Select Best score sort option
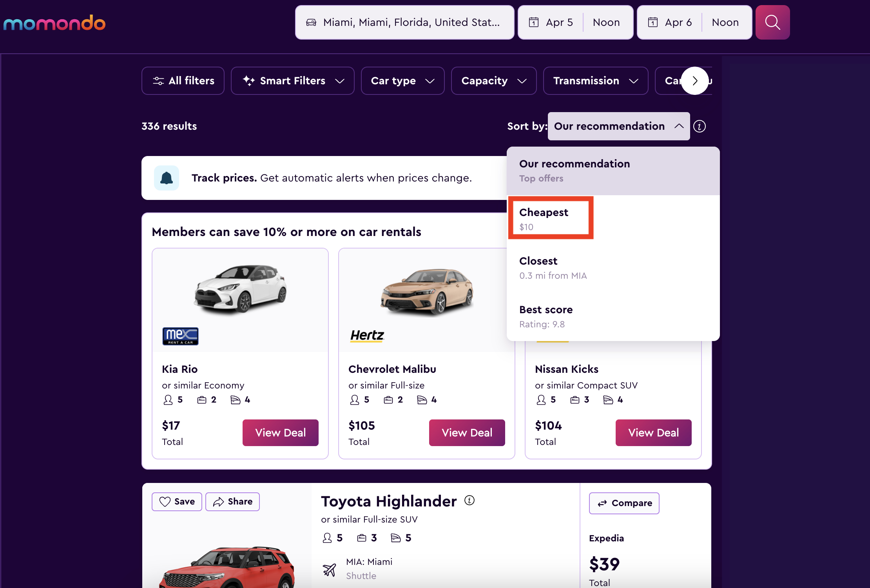The height and width of the screenshot is (588, 870). tap(613, 316)
